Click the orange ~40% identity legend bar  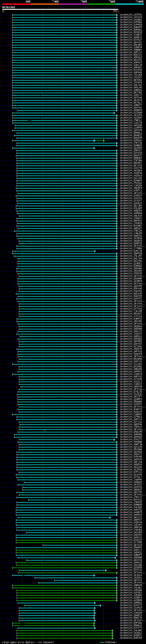(45, 4)
